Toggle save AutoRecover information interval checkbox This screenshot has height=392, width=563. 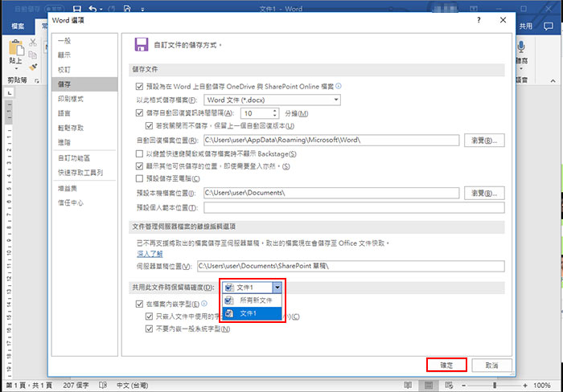pos(139,113)
